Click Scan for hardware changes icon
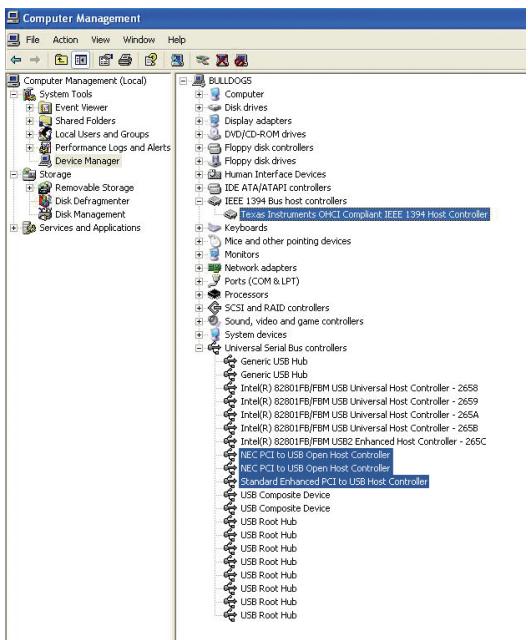 [x=177, y=60]
